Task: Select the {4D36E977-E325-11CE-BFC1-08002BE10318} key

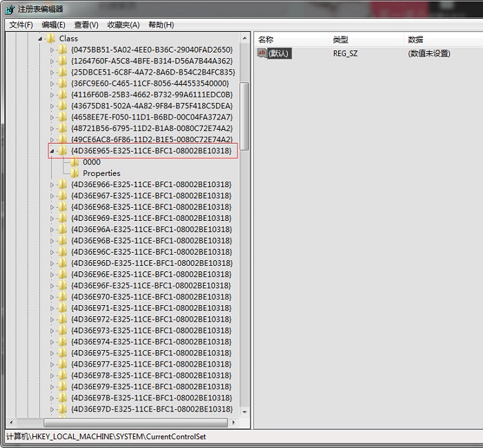Action: coord(151,364)
